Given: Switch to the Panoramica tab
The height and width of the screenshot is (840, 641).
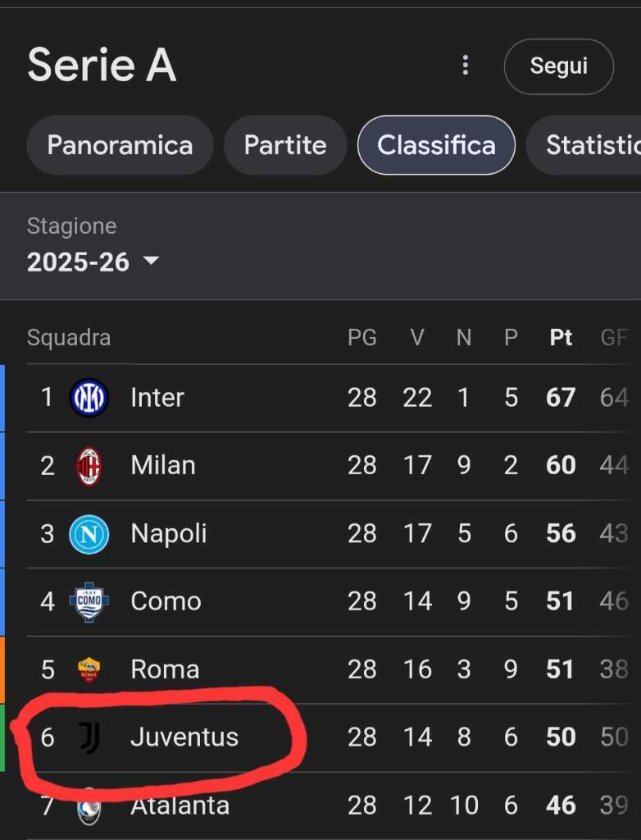Looking at the screenshot, I should [120, 145].
